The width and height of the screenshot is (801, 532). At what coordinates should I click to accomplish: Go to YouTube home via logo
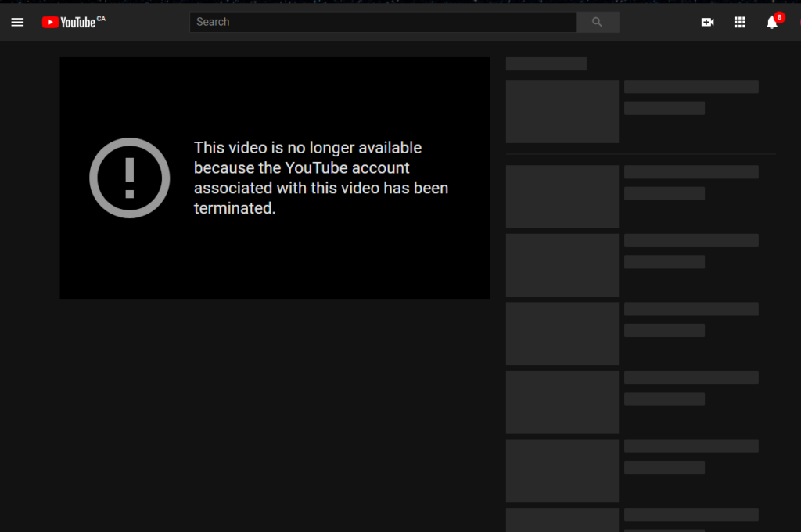(x=74, y=22)
